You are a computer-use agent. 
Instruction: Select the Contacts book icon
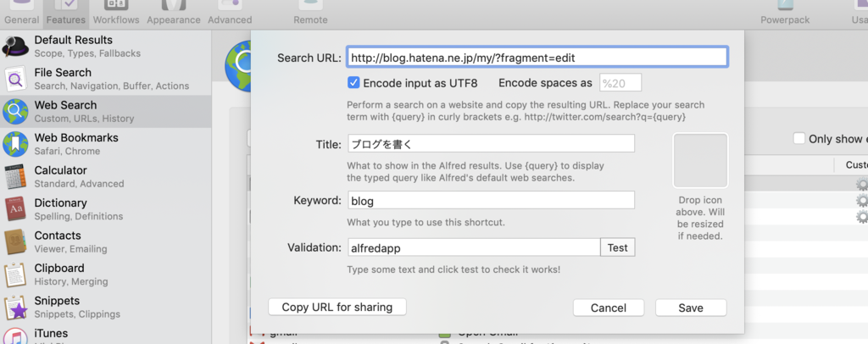[x=15, y=242]
